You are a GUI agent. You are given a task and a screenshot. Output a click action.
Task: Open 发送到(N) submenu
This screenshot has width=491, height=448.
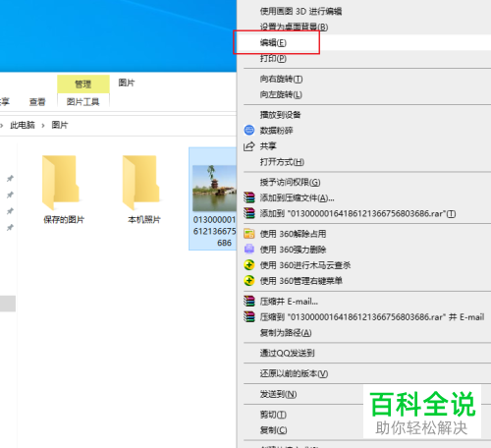(x=278, y=394)
